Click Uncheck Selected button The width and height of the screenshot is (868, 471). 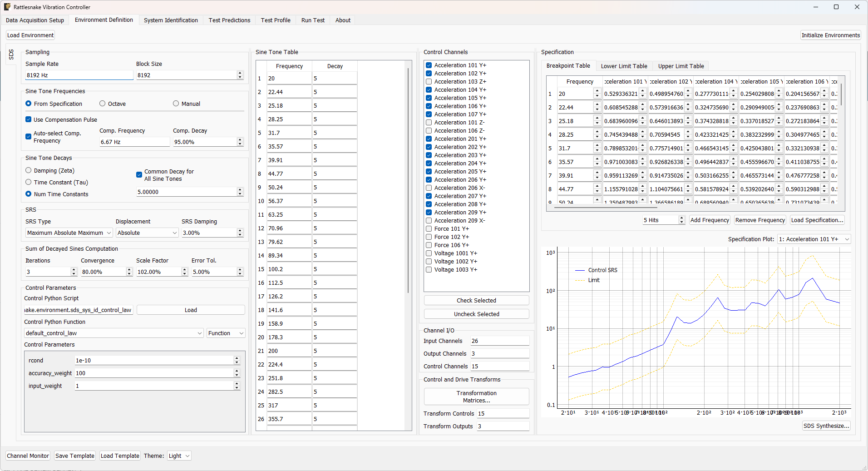tap(476, 314)
